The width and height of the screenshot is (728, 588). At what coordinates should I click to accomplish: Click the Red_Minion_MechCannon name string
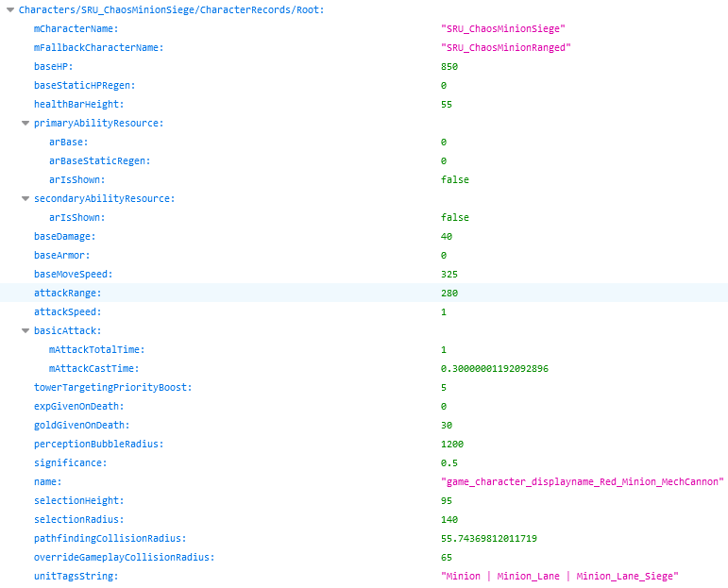click(x=582, y=481)
